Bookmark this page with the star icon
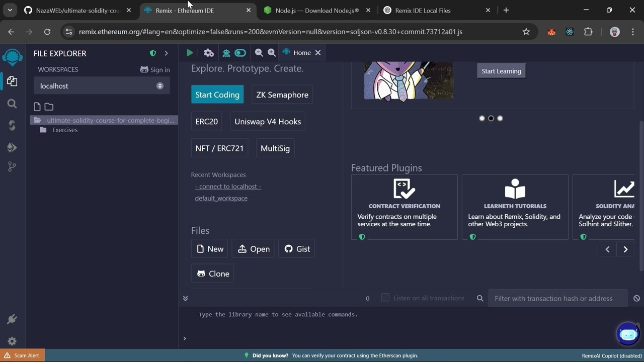644x362 pixels. 526,32
